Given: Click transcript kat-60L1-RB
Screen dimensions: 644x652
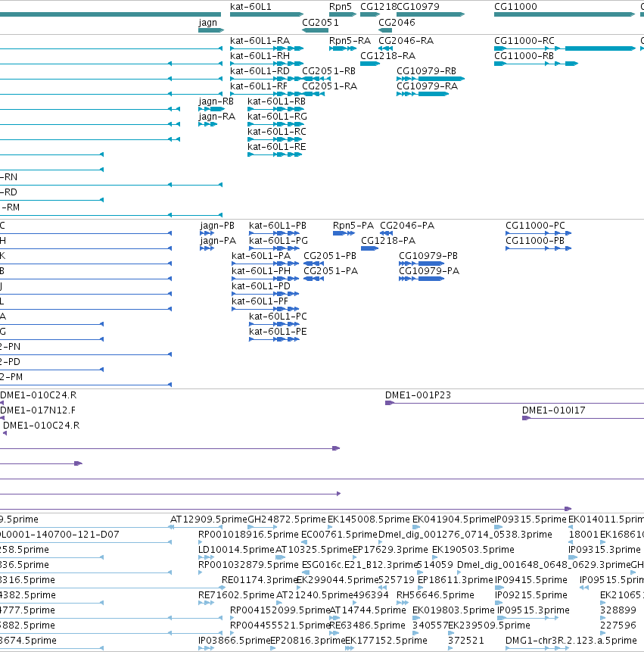Looking at the screenshot, I should click(x=276, y=109).
